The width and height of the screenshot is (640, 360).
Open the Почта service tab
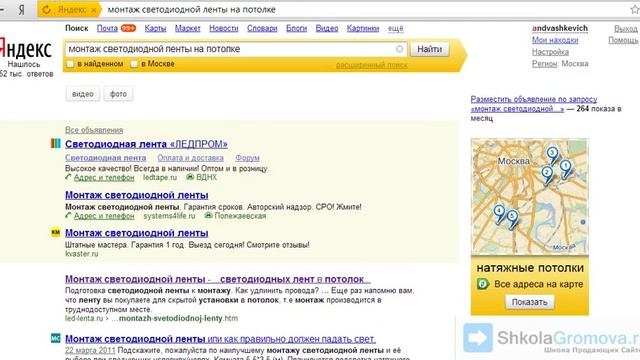pos(107,28)
